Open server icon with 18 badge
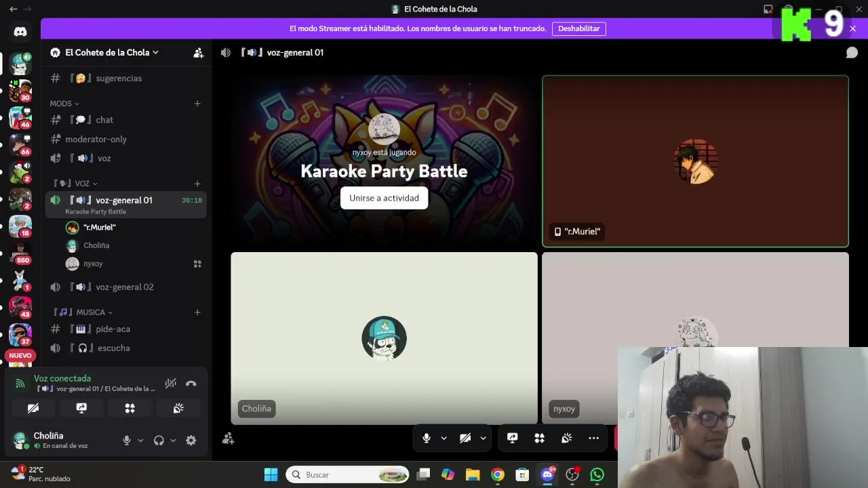Screen dimensions: 868x488 tap(20, 226)
